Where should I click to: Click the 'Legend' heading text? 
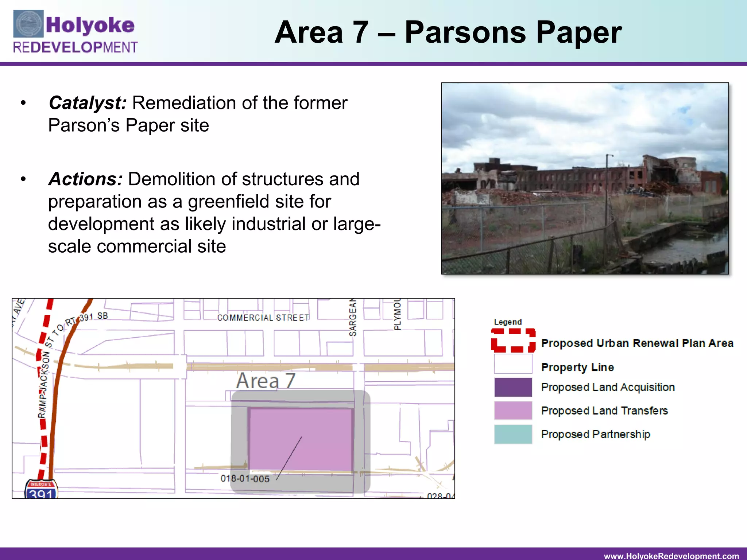(x=508, y=322)
